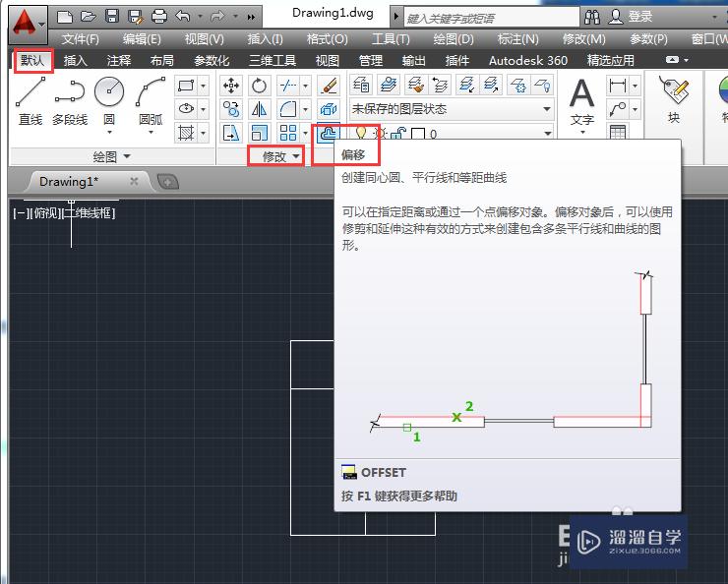Click the Block (块) panel button
The height and width of the screenshot is (584, 728).
[674, 99]
